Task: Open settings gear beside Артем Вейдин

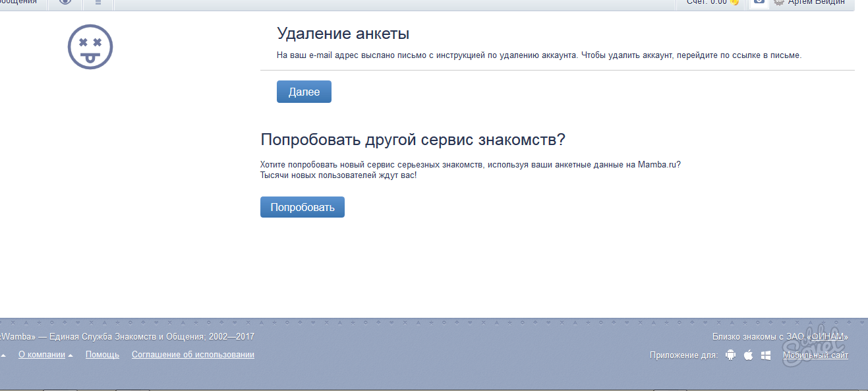Action: [x=779, y=3]
